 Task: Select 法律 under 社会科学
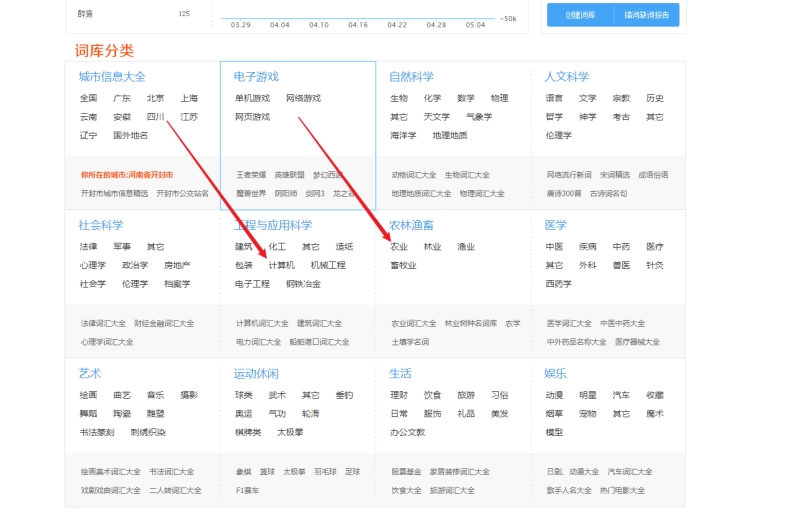tap(88, 247)
